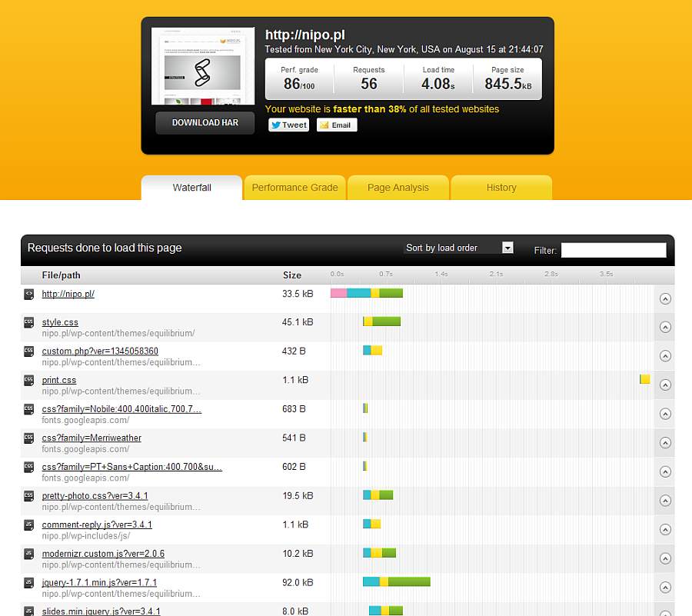Click the JS icon beside comment-reply.js
This screenshot has width=692, height=616.
point(28,524)
